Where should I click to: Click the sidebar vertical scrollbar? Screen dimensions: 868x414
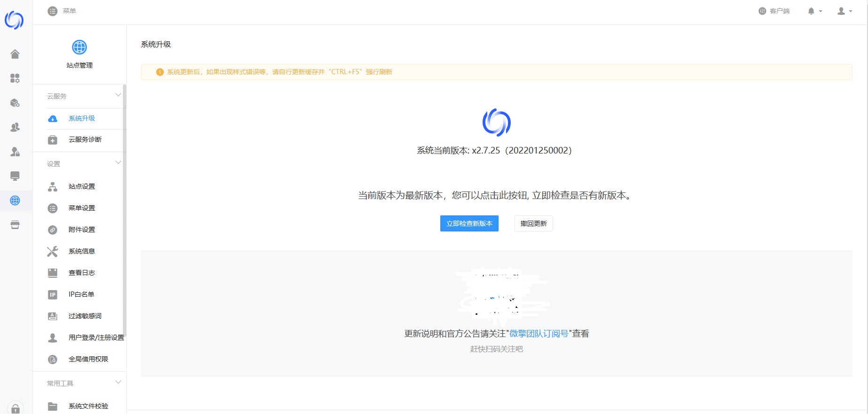pos(124,211)
